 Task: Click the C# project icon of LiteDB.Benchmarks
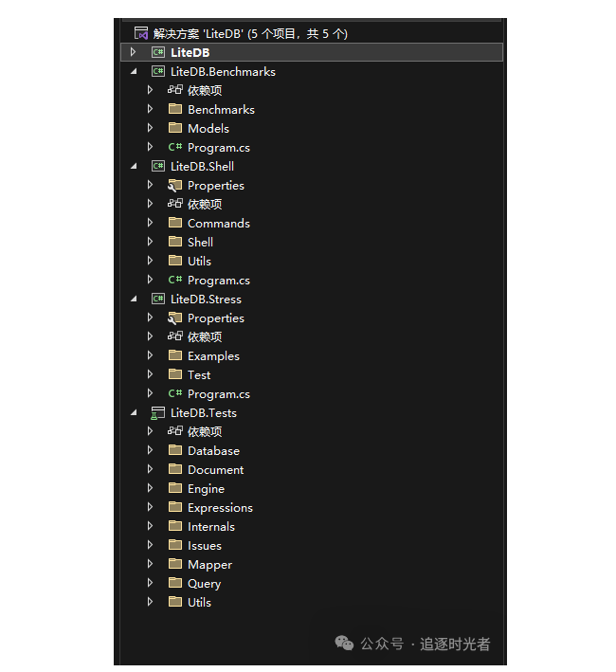point(158,71)
